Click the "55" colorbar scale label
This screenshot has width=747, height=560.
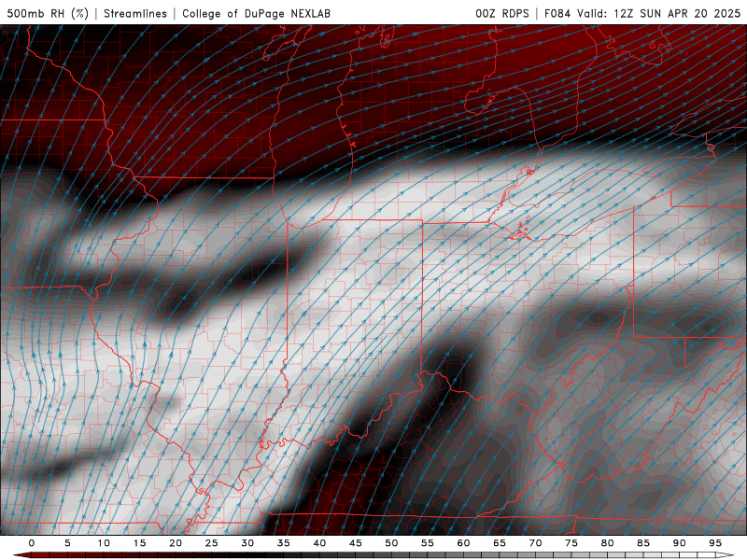(428, 543)
